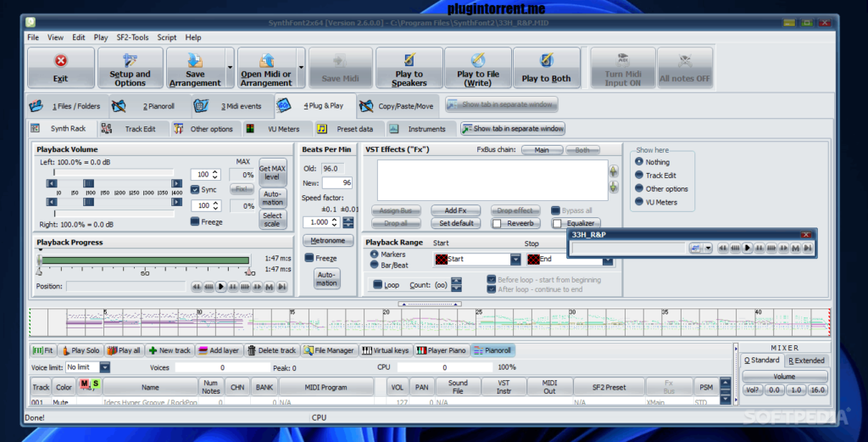Show the Virtual keys
868x442 pixels.
[x=386, y=350]
